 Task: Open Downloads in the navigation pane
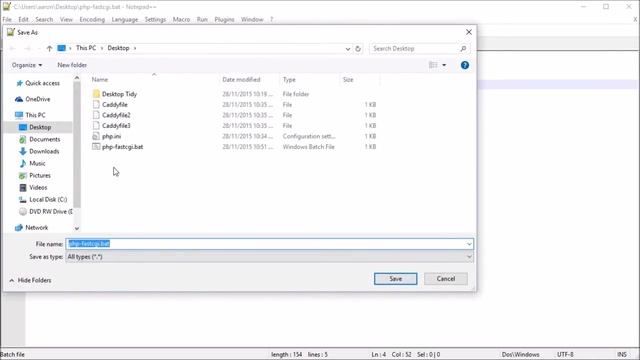coord(40,151)
